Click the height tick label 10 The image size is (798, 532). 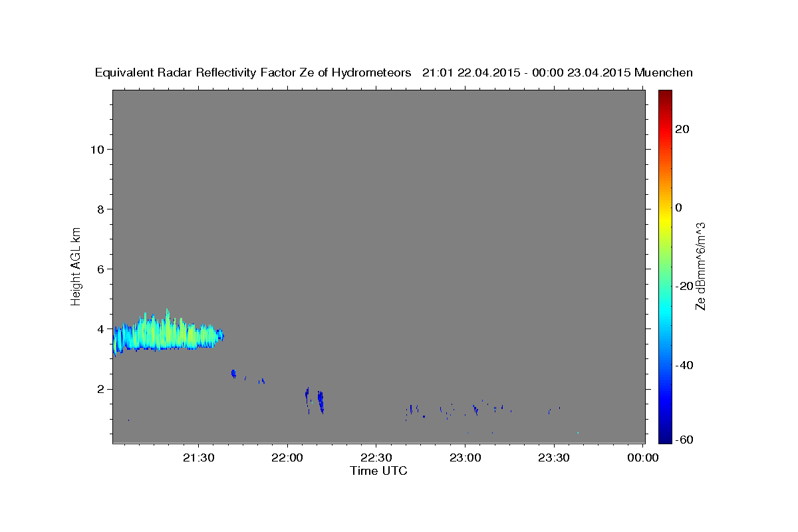(x=97, y=149)
